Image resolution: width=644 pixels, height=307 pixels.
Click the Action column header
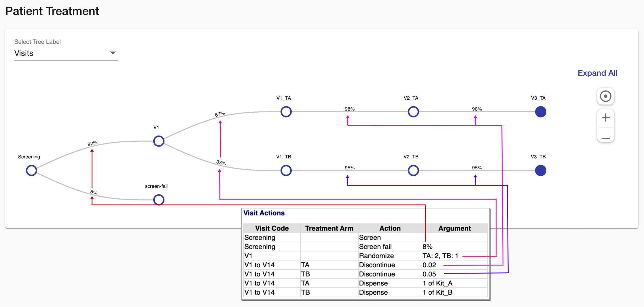coord(390,228)
